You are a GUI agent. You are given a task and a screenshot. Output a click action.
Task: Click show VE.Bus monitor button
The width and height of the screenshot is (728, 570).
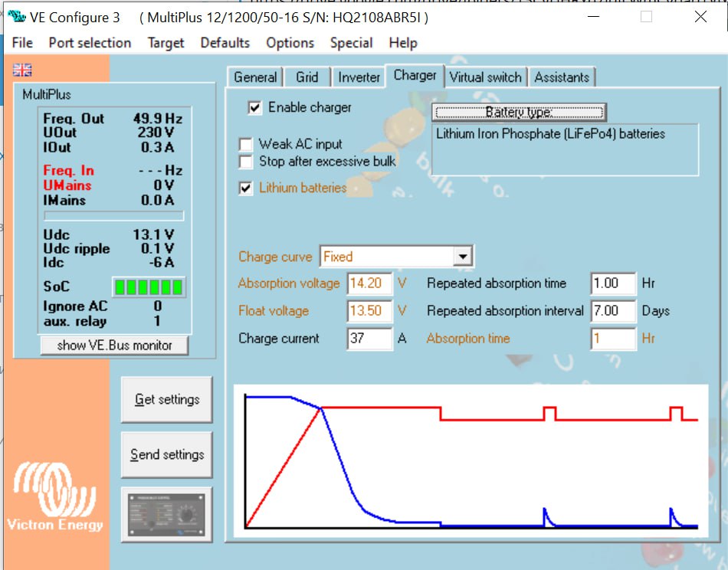pos(114,346)
